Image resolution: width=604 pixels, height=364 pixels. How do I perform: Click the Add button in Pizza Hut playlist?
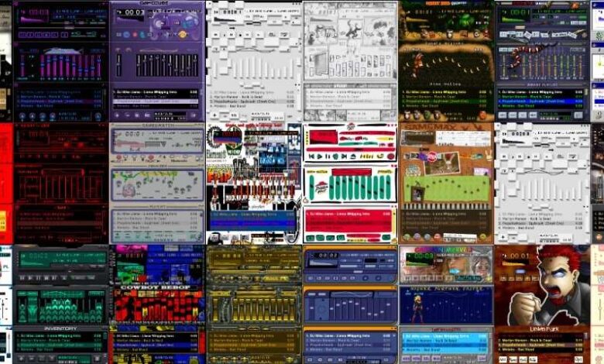[x=310, y=238]
